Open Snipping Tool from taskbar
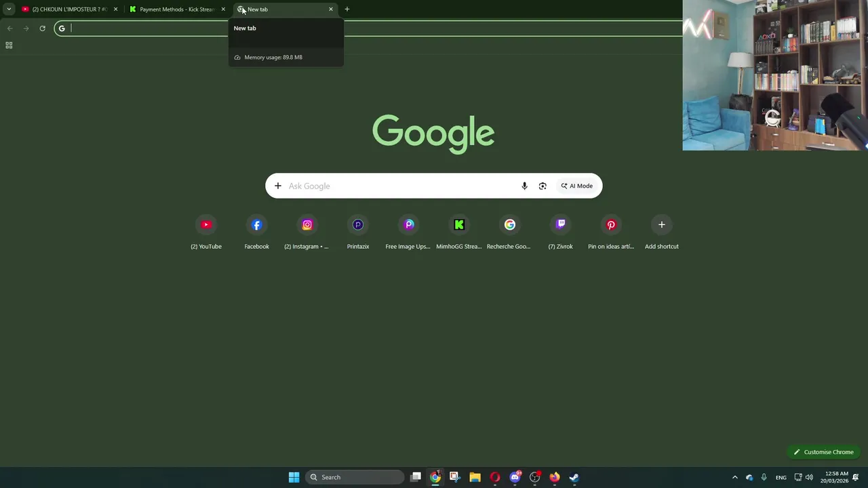 (454, 477)
